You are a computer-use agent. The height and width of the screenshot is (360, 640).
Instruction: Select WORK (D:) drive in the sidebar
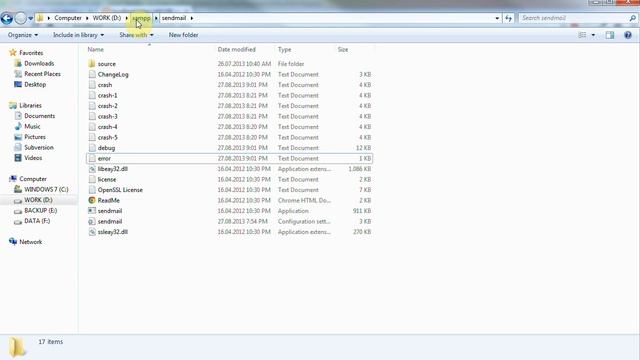[x=38, y=200]
